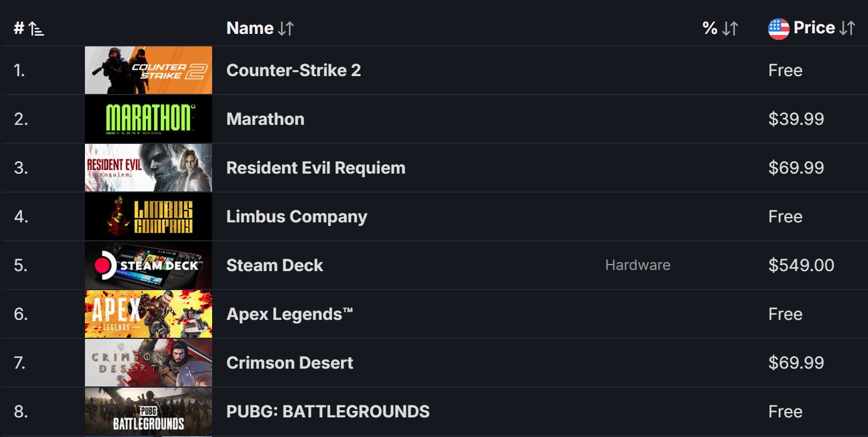Open the Marathon game link
This screenshot has width=868, height=437.
tap(265, 118)
